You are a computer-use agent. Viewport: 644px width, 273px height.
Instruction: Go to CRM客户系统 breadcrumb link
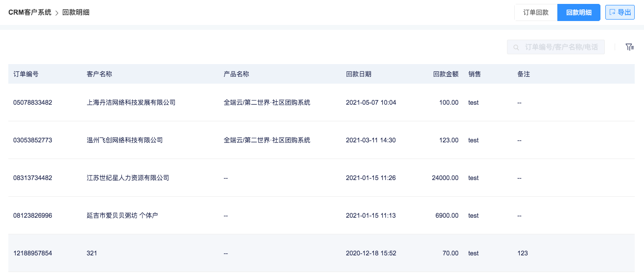tap(30, 12)
